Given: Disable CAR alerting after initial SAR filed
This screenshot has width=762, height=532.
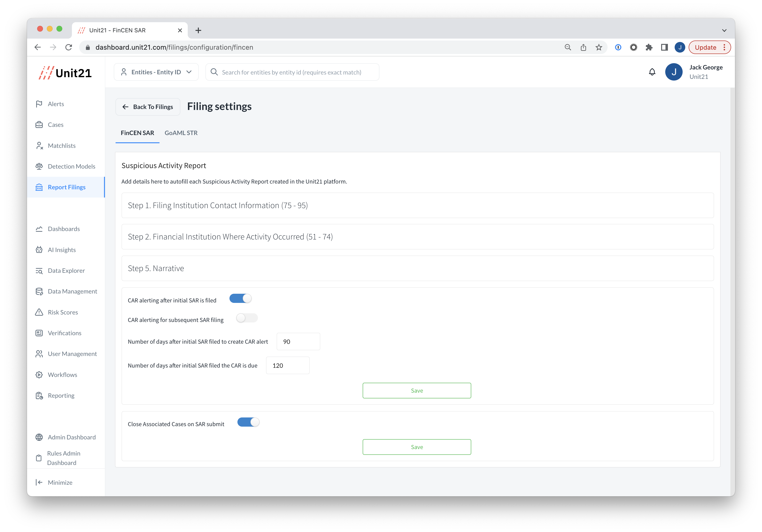Looking at the screenshot, I should [241, 299].
